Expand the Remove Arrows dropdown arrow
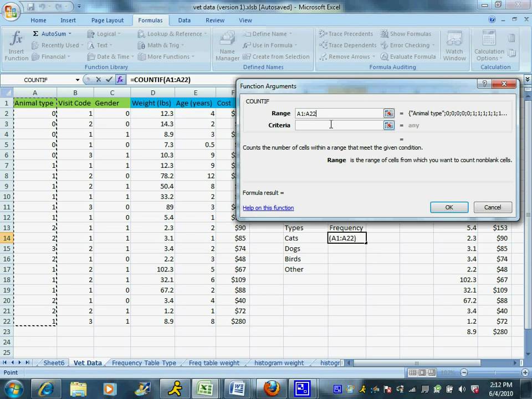The width and height of the screenshot is (532, 399). click(374, 57)
